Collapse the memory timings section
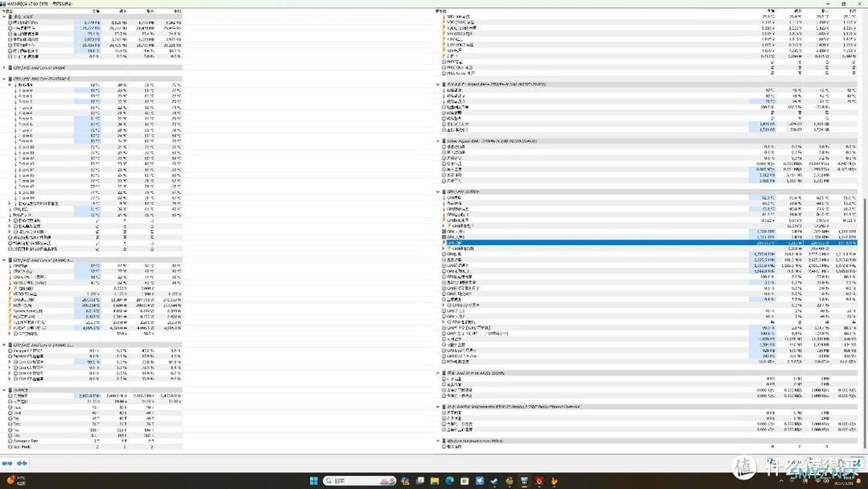This screenshot has width=868, height=489. 5,390
